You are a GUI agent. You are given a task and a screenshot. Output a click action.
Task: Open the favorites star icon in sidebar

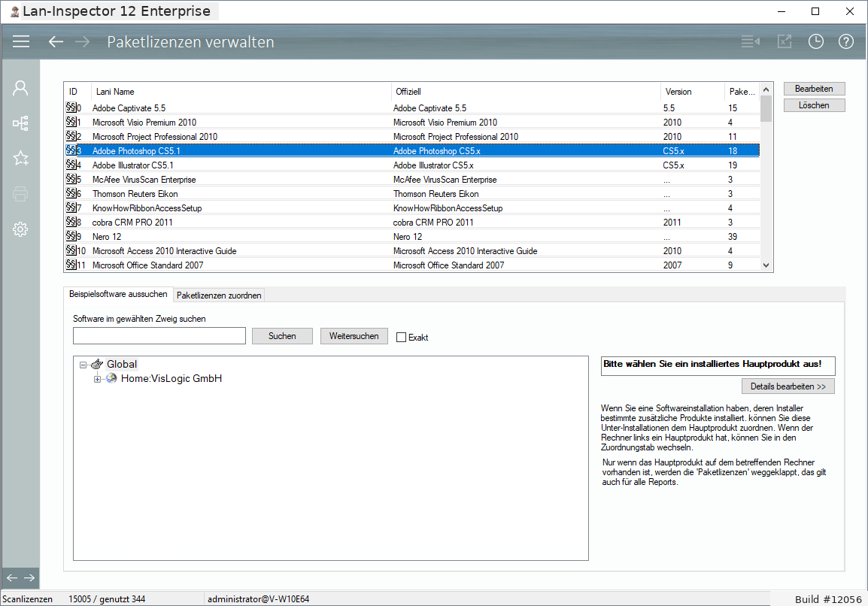tap(20, 159)
